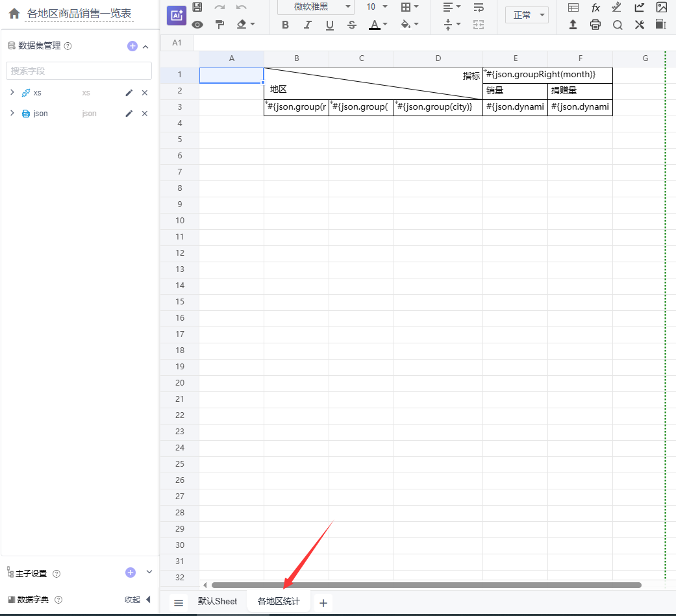The height and width of the screenshot is (616, 676).
Task: Open the 微软雅黑 font dropdown
Action: (x=316, y=7)
